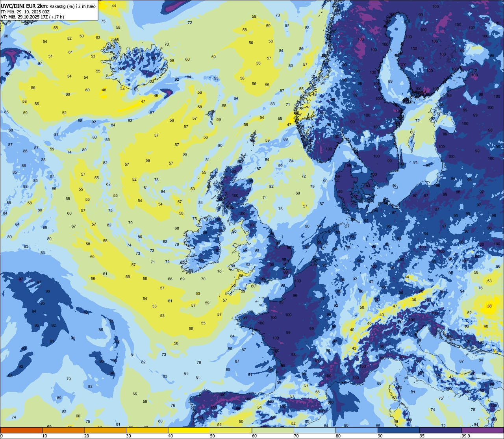Image resolution: width=504 pixels, height=439 pixels.
Task: Click the humidity value '67' on map
Action: pos(74,226)
